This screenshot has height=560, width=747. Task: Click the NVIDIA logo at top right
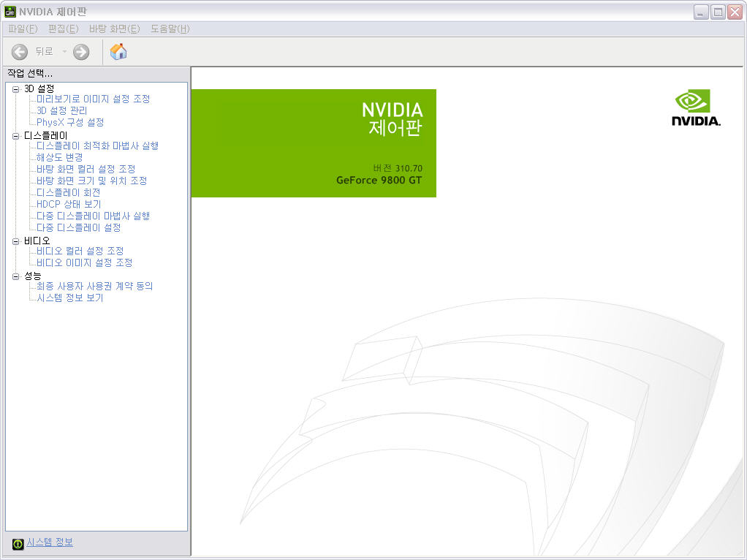point(696,107)
